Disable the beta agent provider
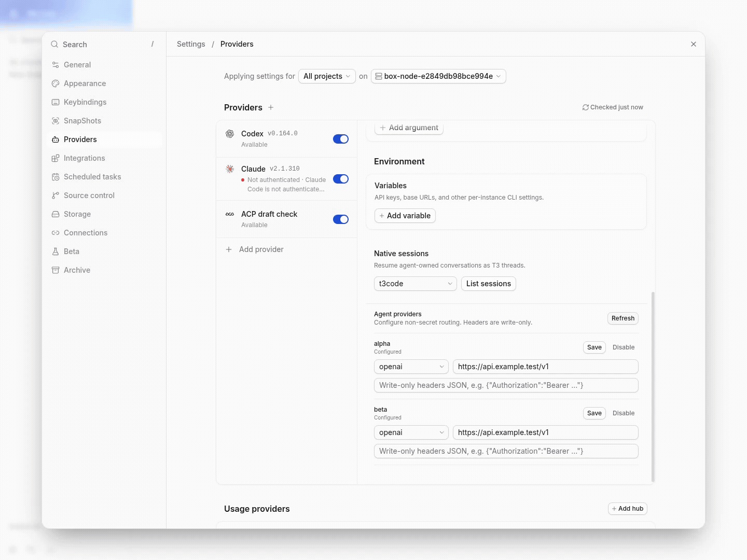The image size is (747, 560). click(x=624, y=413)
